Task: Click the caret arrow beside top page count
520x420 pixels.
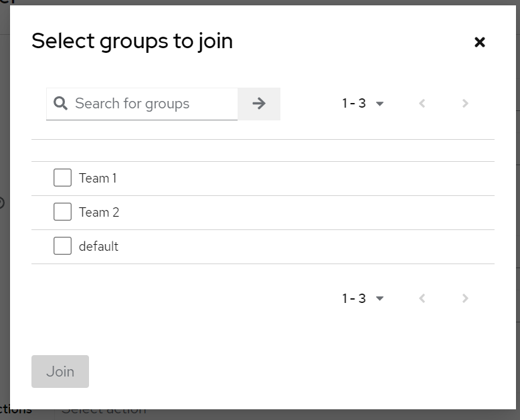Action: point(380,104)
